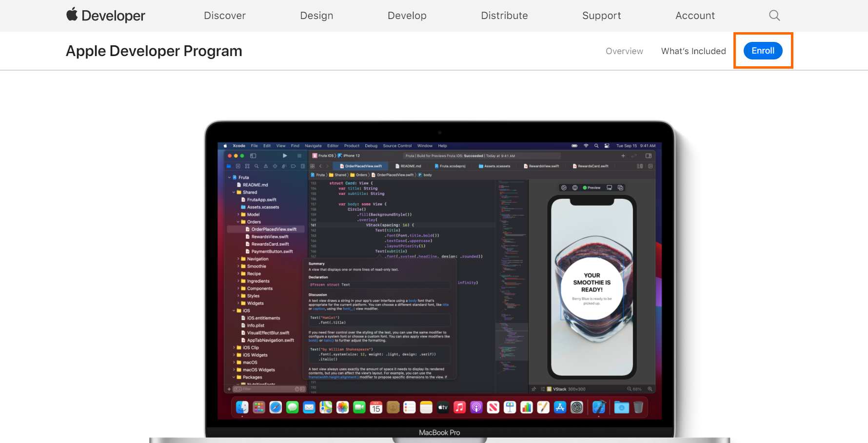Screen dimensions: 868x443
Task: Open Messages from the Dock
Action: tap(292, 407)
